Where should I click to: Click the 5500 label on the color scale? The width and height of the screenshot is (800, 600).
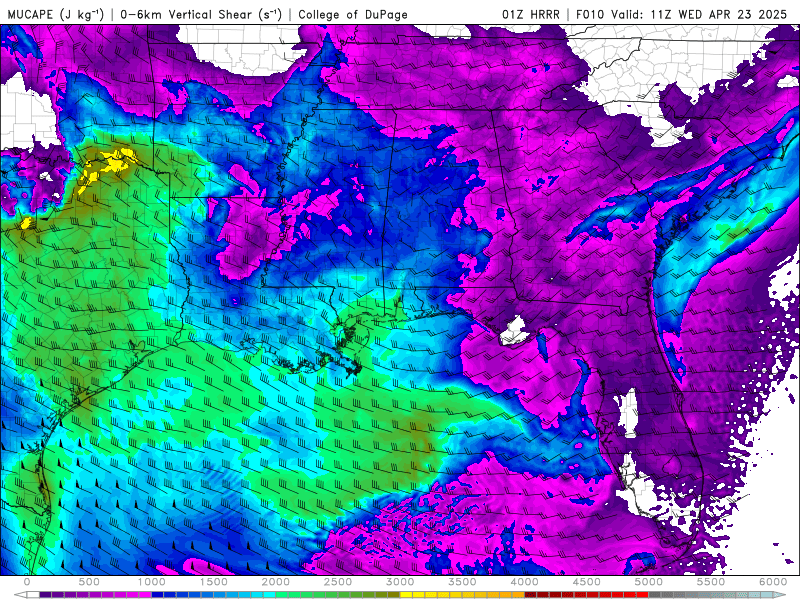pyautogui.click(x=711, y=582)
